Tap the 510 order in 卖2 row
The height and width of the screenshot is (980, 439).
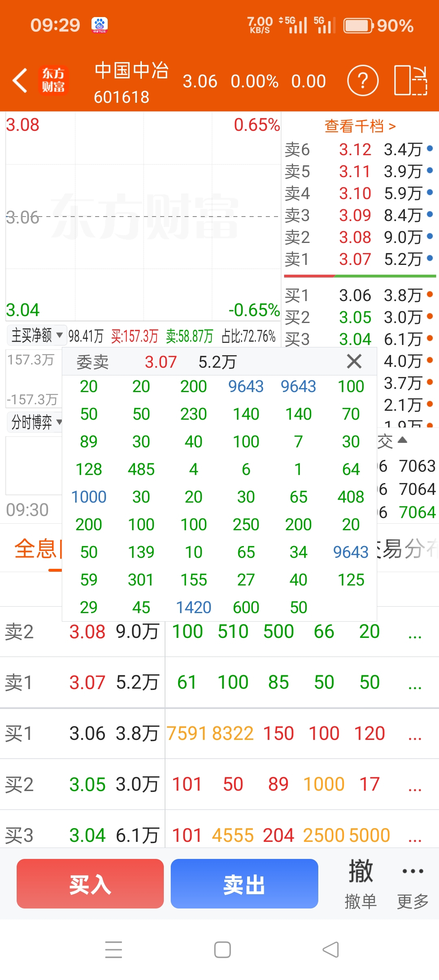(233, 631)
